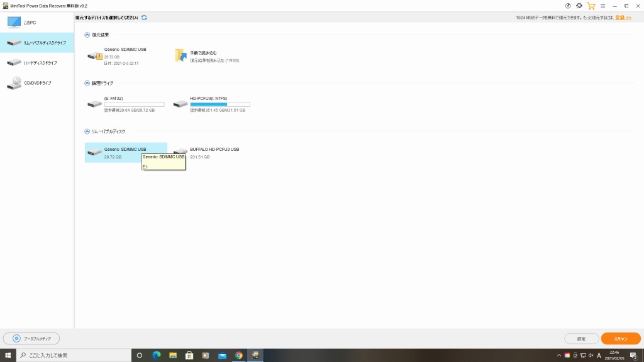Viewport: 644px width, 362px height.
Task: Collapse the logical drives section
Action: coord(87,83)
